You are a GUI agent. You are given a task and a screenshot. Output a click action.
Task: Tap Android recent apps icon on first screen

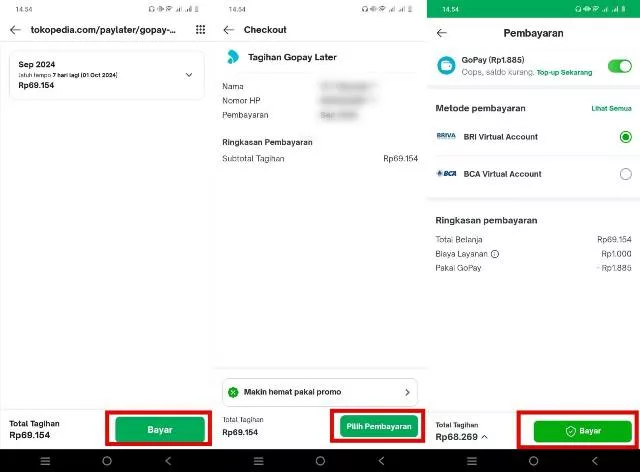pos(45,461)
